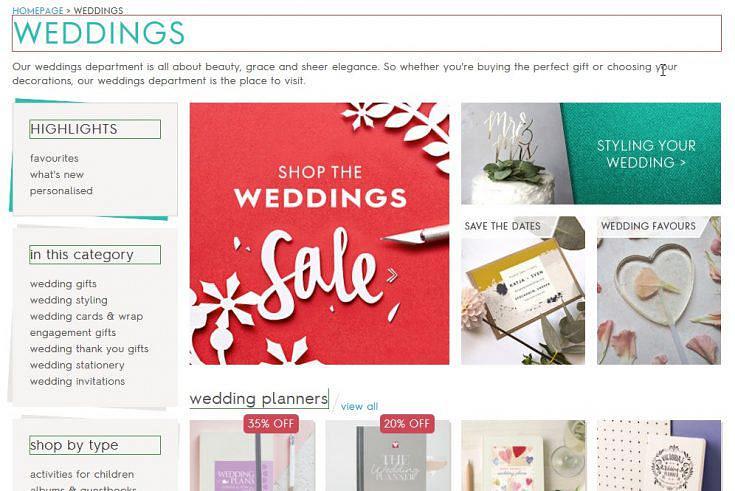Select what's new under Highlights

tap(57, 174)
